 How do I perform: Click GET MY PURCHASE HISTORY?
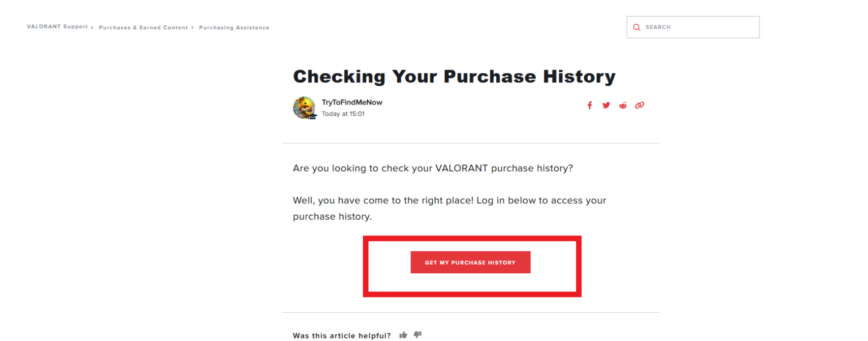pos(470,262)
